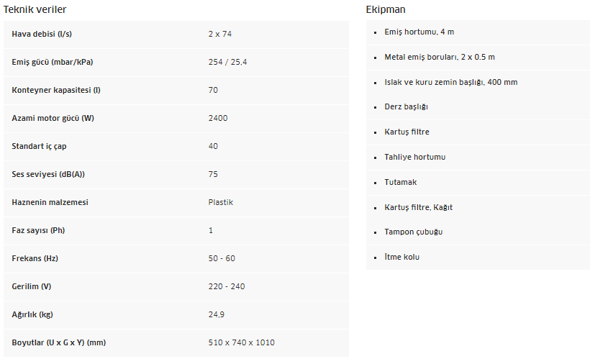Viewport: 590px width, 364px height.
Task: Click the Plastik material value
Action: click(220, 202)
